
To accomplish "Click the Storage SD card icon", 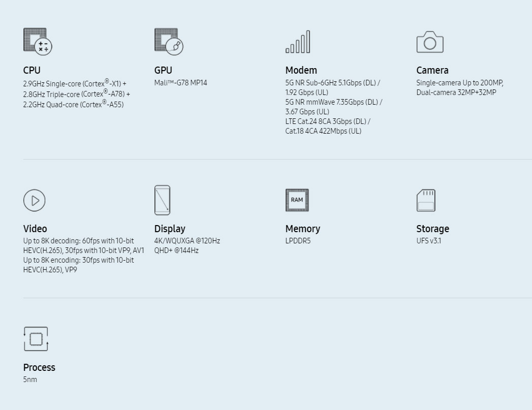I will [426, 200].
